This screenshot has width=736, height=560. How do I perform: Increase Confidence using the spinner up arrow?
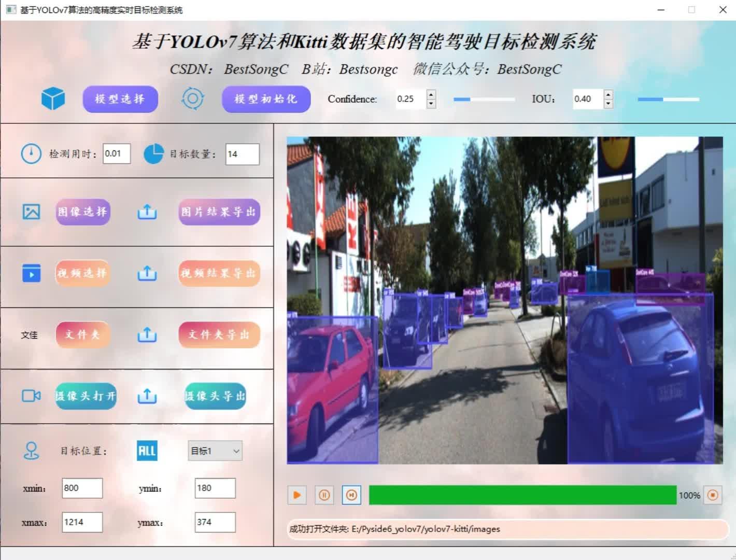431,95
